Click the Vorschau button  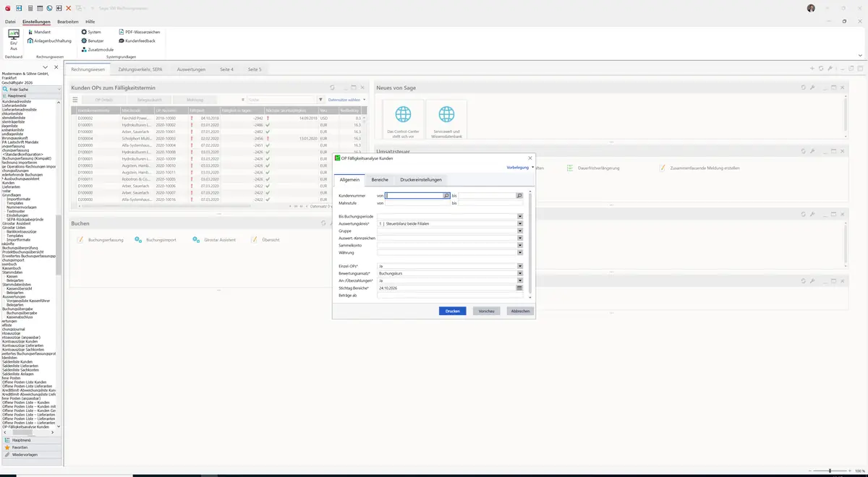pyautogui.click(x=487, y=311)
